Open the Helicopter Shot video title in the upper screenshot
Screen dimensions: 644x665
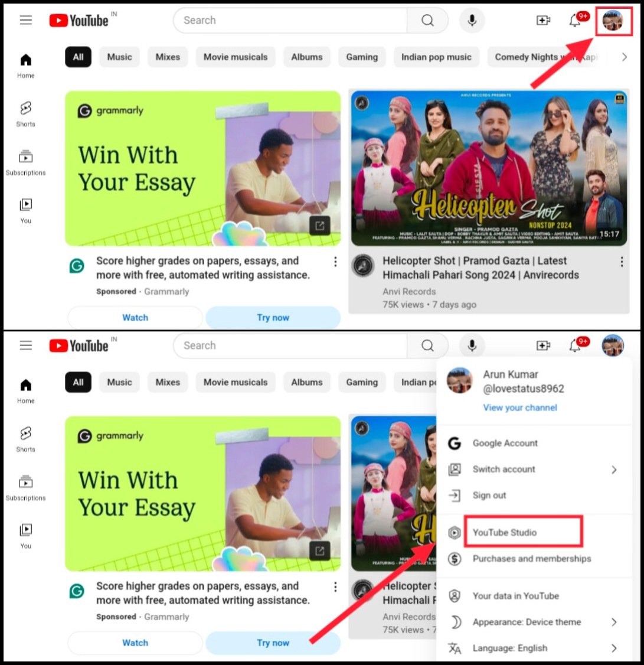click(480, 268)
